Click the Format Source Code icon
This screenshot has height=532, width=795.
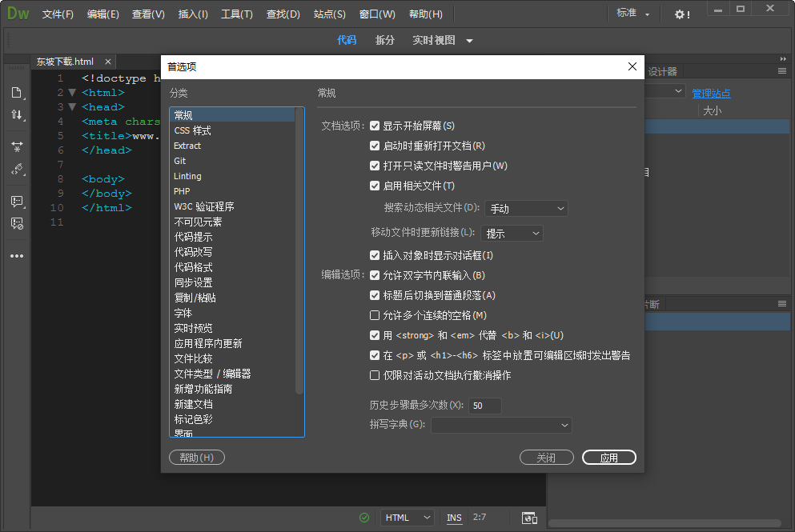click(x=17, y=170)
